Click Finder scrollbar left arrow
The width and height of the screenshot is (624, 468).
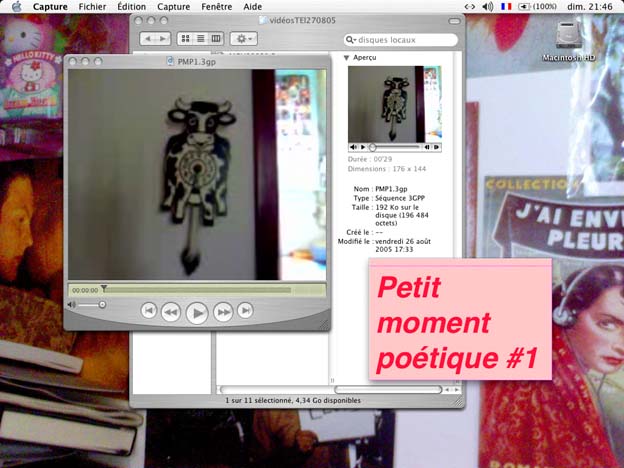(447, 390)
